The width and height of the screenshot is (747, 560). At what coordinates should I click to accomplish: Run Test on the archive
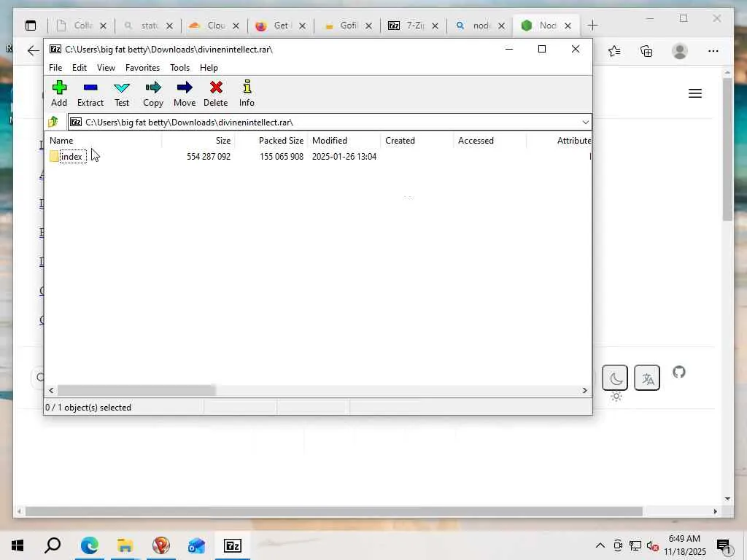122,93
